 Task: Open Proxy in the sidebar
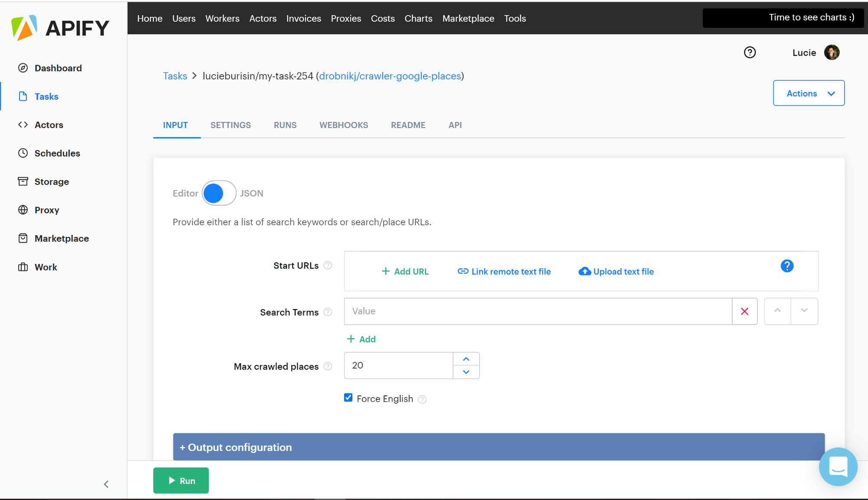pyautogui.click(x=39, y=210)
